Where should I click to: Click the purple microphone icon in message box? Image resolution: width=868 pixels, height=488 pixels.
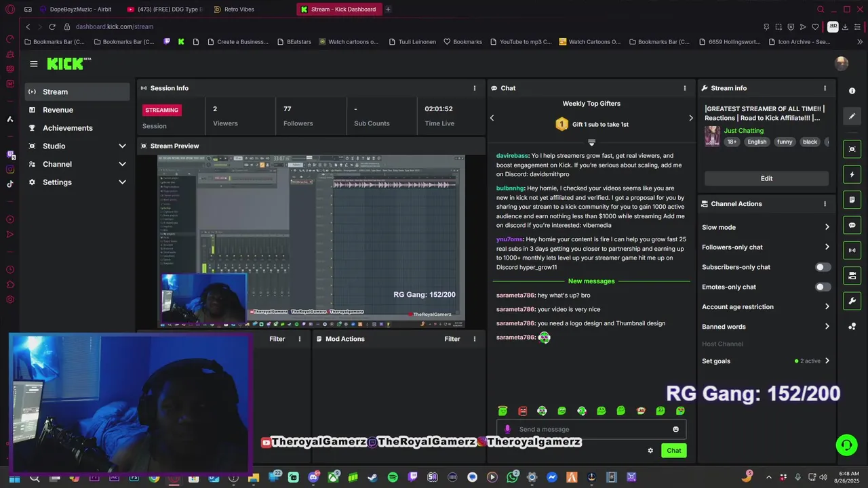[x=507, y=429]
